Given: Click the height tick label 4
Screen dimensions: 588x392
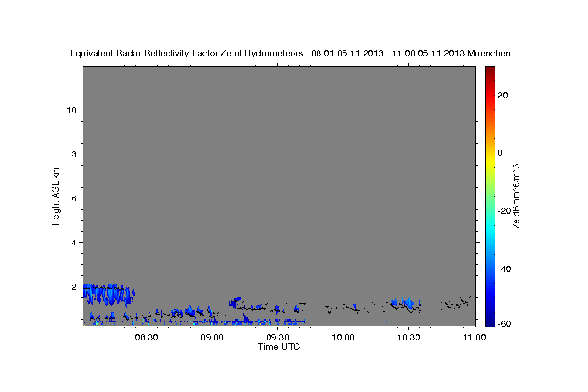Looking at the screenshot, I should pyautogui.click(x=73, y=243).
